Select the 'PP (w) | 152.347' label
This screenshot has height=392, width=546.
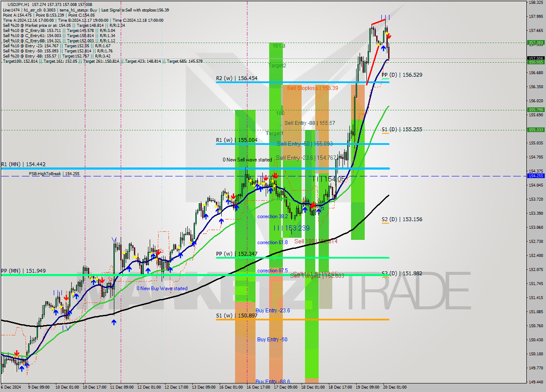click(237, 254)
